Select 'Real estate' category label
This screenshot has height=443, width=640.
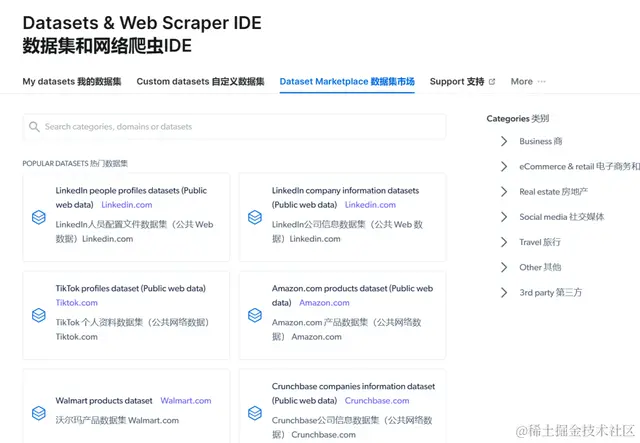553,192
